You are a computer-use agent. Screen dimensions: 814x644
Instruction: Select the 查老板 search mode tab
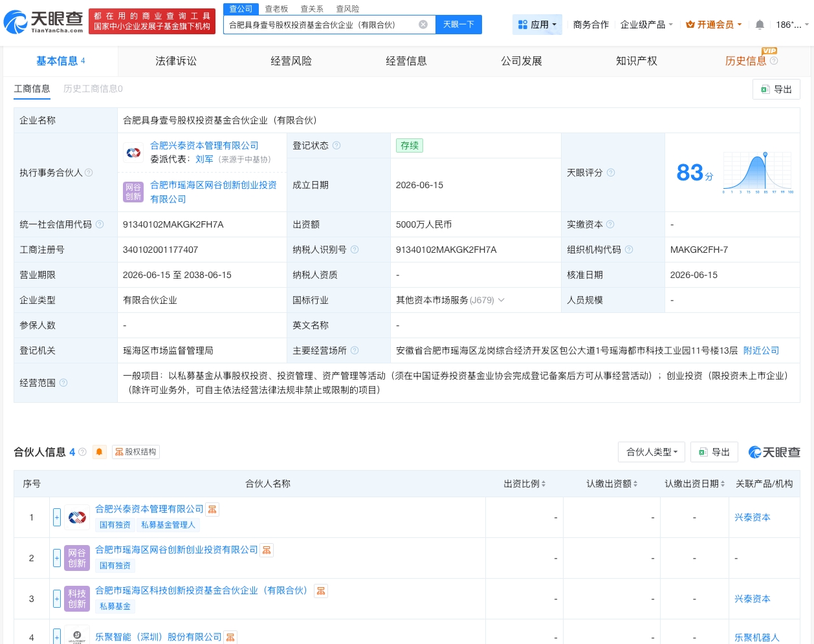click(x=276, y=8)
